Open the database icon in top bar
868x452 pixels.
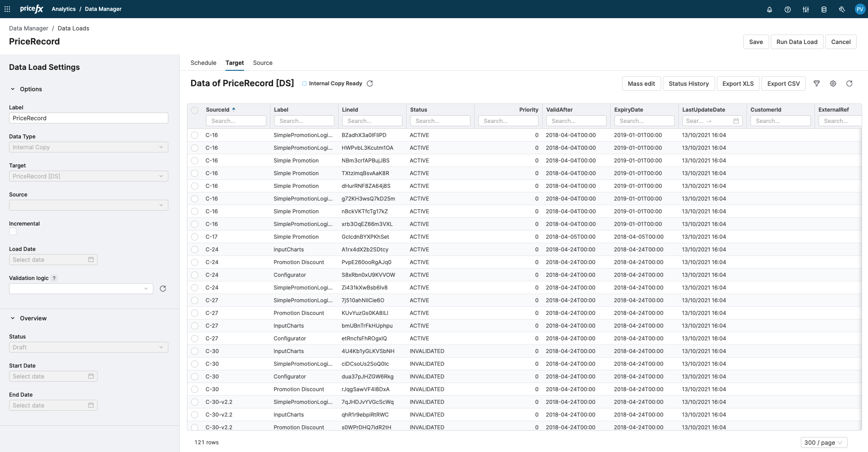[824, 10]
